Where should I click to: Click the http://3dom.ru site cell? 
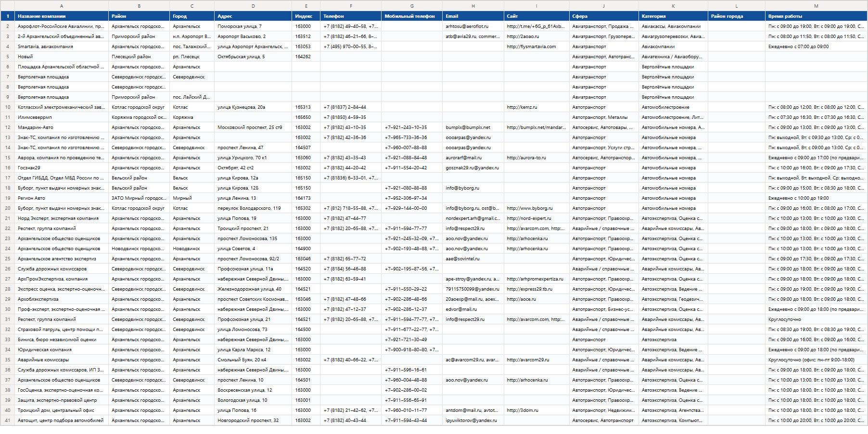click(x=536, y=410)
